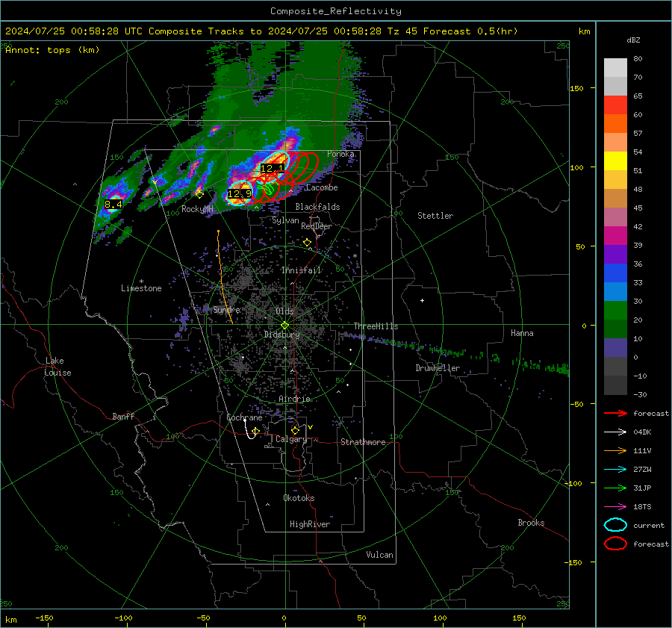Select the storm cell labeled 12.1

click(272, 169)
